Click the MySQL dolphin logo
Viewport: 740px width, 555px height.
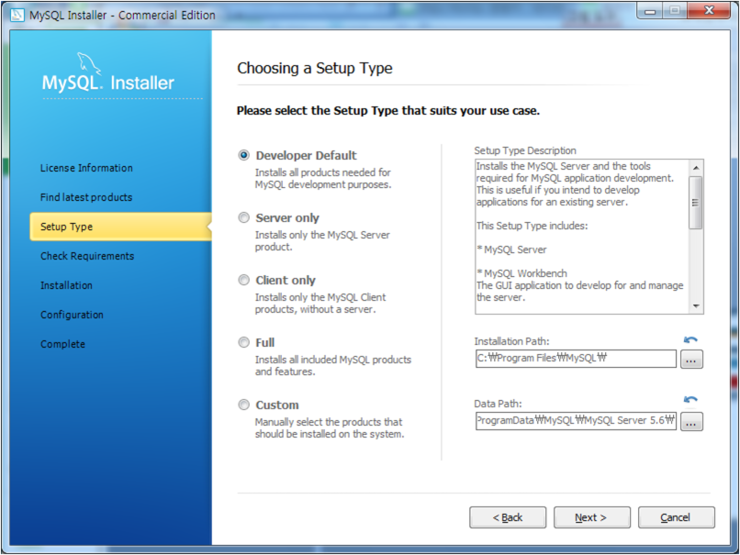89,63
